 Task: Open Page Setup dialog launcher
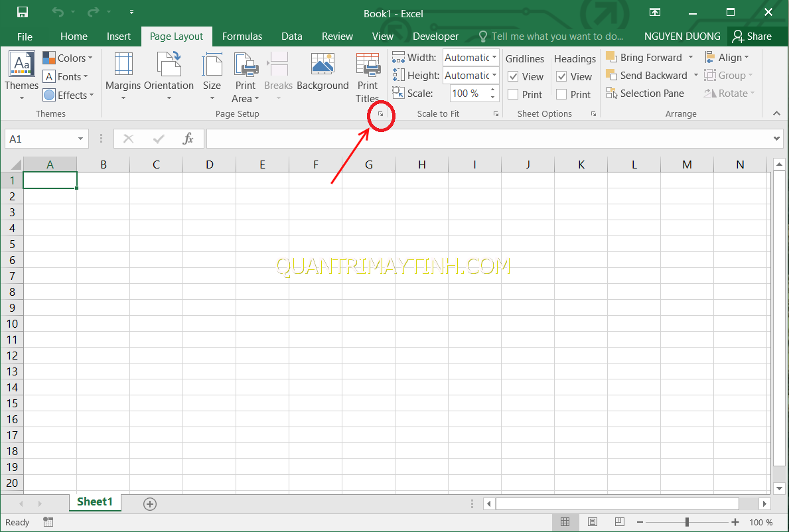tap(381, 114)
